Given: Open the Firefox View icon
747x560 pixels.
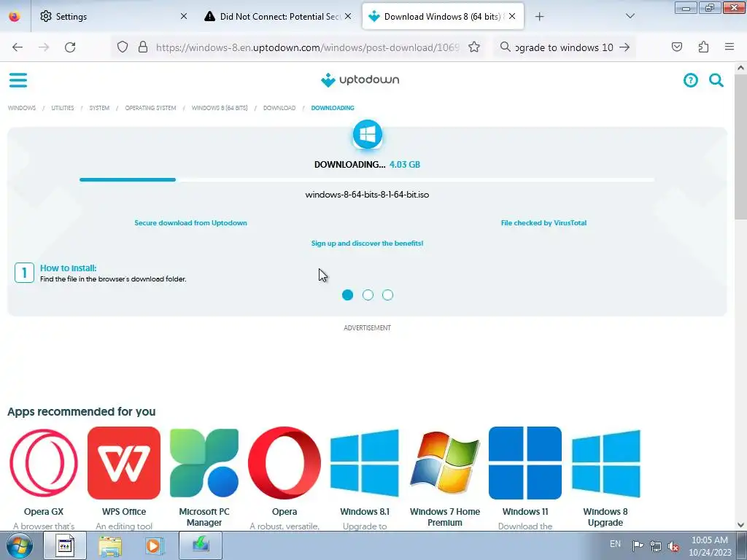Looking at the screenshot, I should coord(15,17).
